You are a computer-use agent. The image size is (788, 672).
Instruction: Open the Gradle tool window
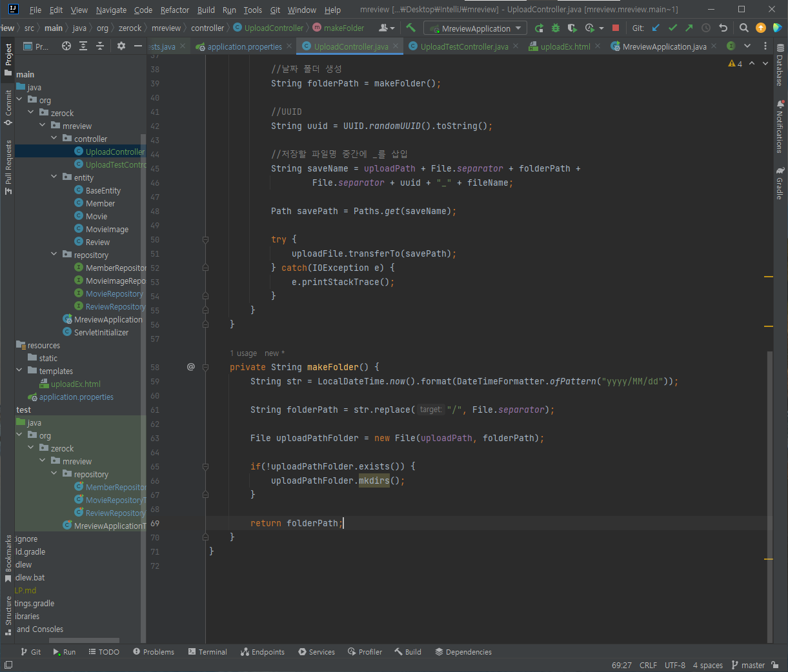[x=780, y=184]
